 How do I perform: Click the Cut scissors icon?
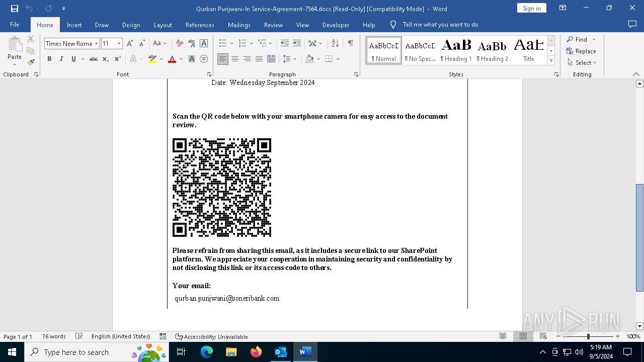pos(31,39)
